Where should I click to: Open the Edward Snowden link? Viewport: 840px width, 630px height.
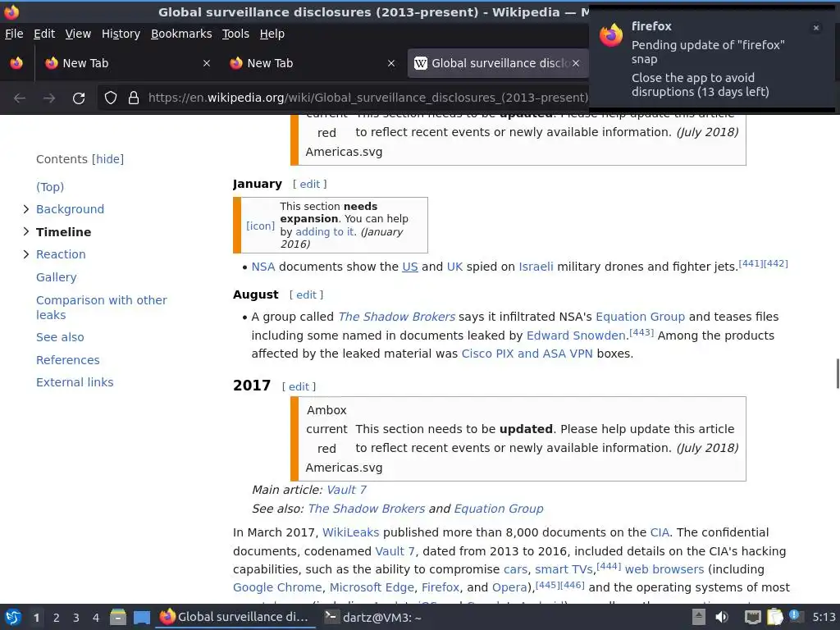[x=576, y=336]
